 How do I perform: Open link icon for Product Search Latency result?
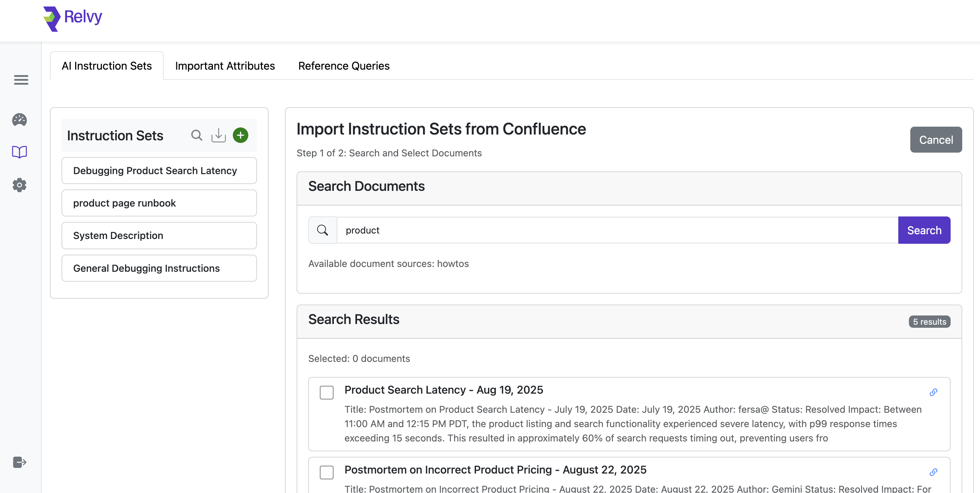pyautogui.click(x=933, y=392)
